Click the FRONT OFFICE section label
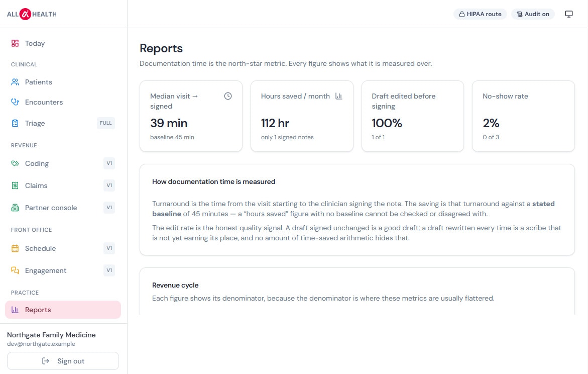The height and width of the screenshot is (374, 588). click(x=32, y=230)
